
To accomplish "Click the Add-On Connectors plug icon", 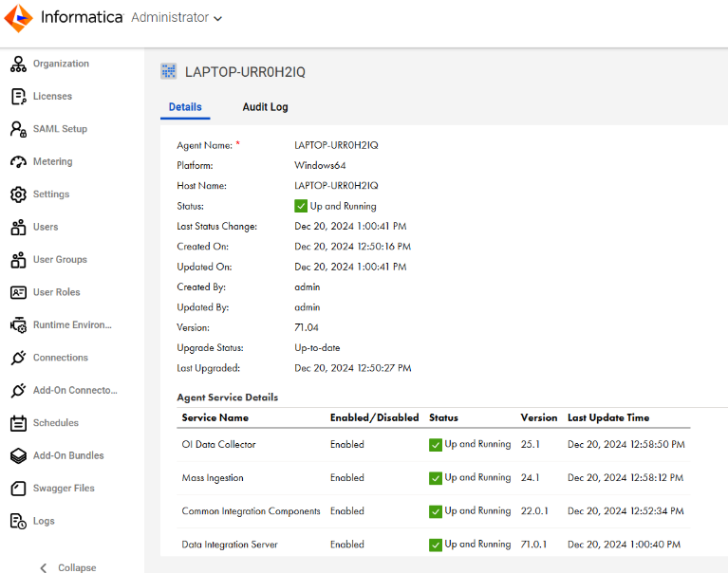I will click(x=18, y=390).
